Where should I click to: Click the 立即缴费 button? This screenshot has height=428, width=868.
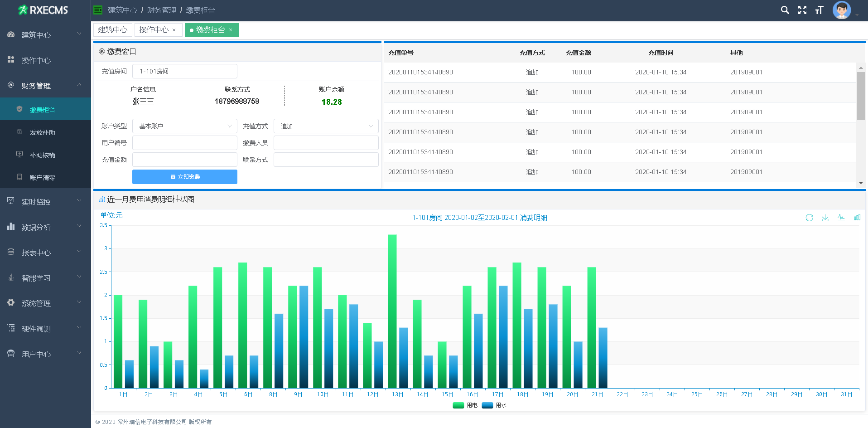click(184, 177)
